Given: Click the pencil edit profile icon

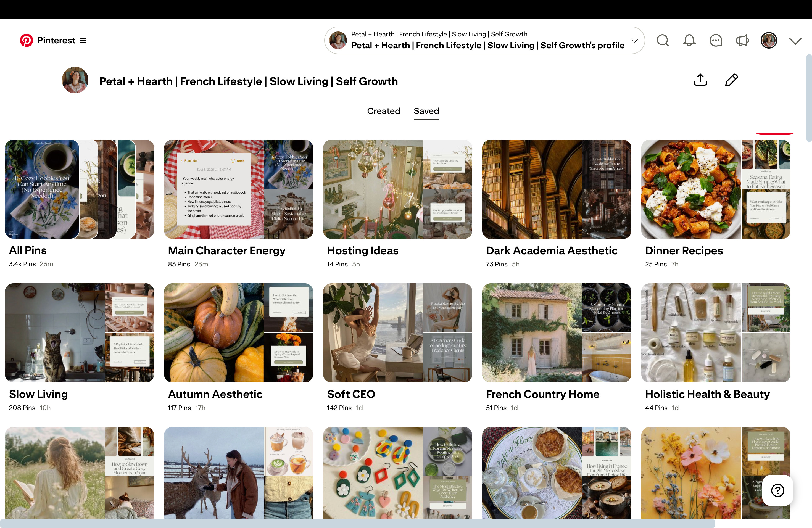Looking at the screenshot, I should tap(731, 80).
